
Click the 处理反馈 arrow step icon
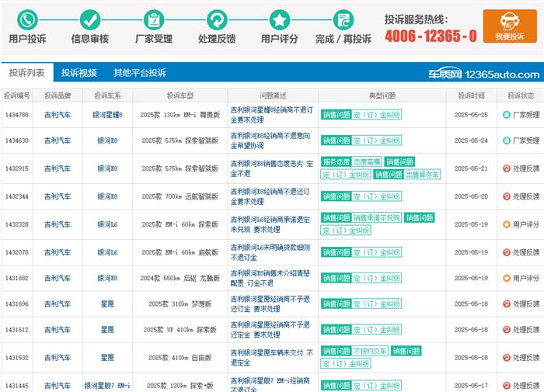[217, 19]
